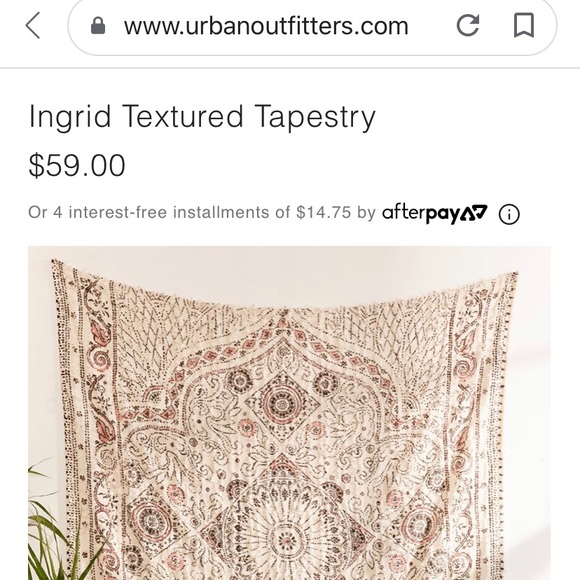Screen dimensions: 580x580
Task: Reload the page with refresh icon
Action: click(x=468, y=26)
